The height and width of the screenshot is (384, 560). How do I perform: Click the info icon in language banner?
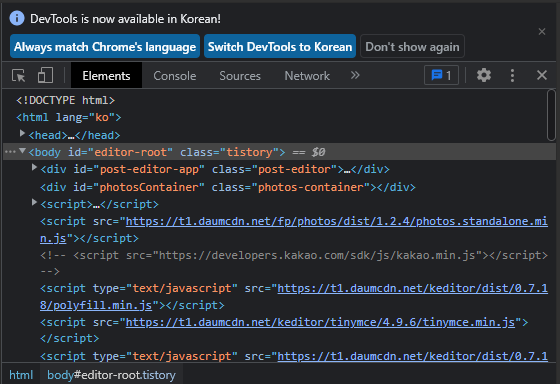click(x=17, y=18)
